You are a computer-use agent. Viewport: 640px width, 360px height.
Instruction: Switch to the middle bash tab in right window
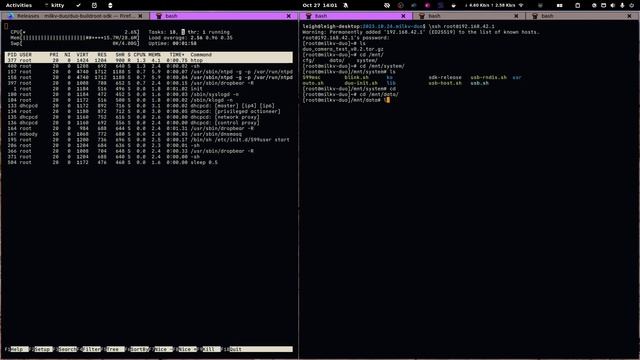click(469, 16)
